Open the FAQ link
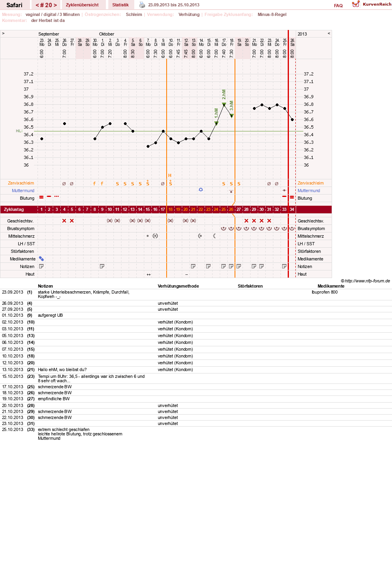 click(338, 6)
